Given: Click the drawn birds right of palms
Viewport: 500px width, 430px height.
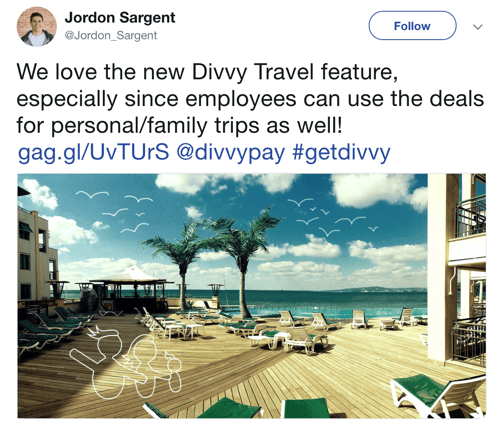Looking at the screenshot, I should 333,216.
